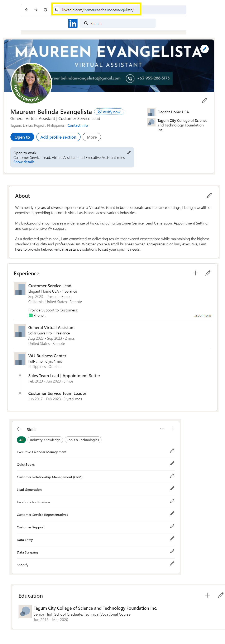Viewport: 225px width, 644px height.
Task: Add a new experience with plus icon
Action: 195,273
